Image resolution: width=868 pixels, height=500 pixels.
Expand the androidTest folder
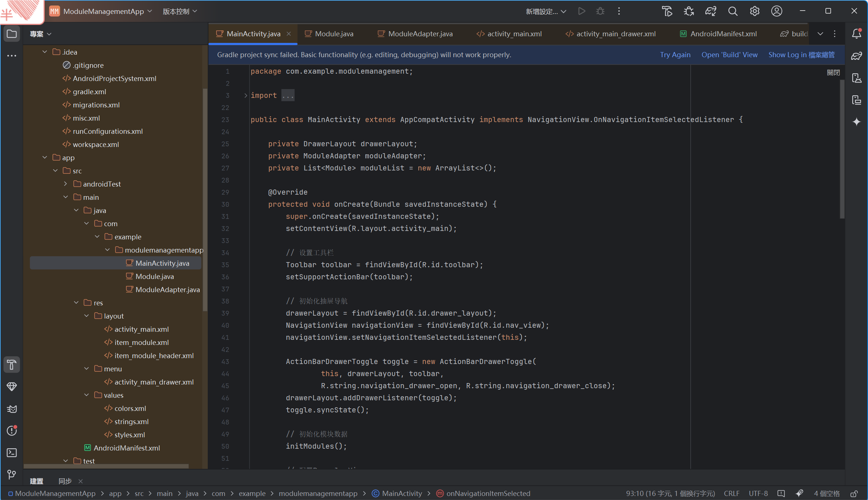66,184
